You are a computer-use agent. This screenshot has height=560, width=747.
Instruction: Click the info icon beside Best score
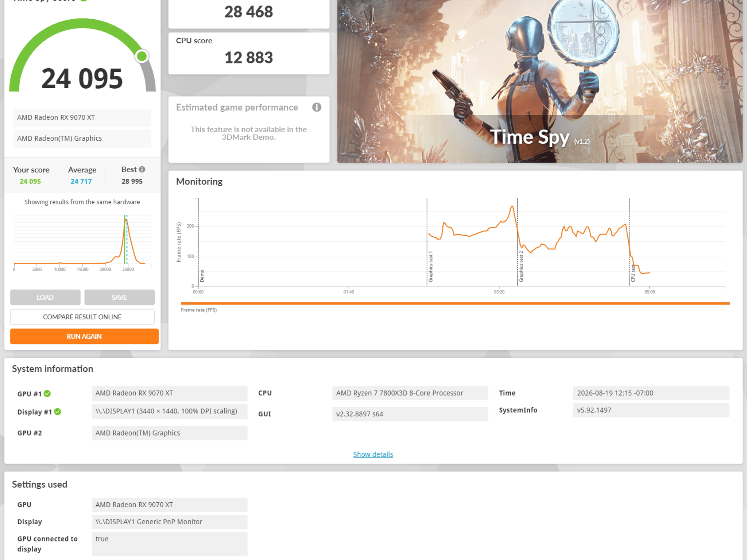pos(142,170)
